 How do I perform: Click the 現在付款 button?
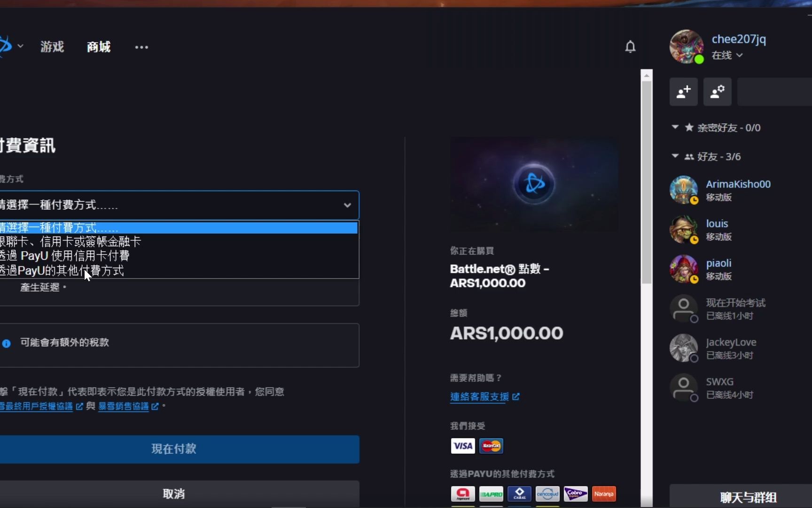[x=180, y=449]
